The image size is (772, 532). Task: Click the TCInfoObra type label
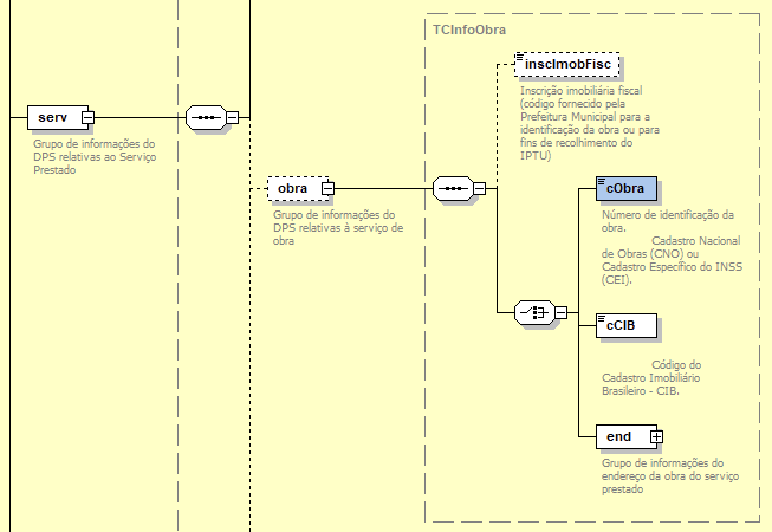click(469, 30)
